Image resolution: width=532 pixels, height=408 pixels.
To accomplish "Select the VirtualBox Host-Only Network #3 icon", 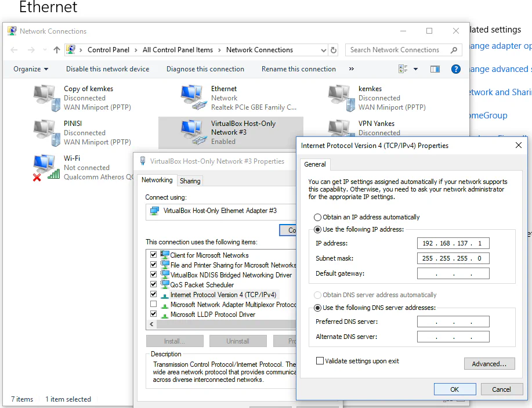I will click(194, 132).
